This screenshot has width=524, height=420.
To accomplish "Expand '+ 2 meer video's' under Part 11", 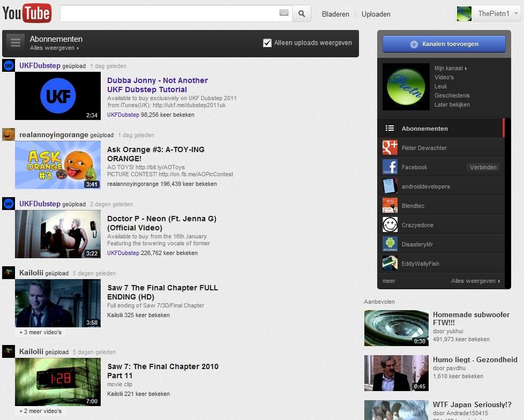I will coord(40,411).
